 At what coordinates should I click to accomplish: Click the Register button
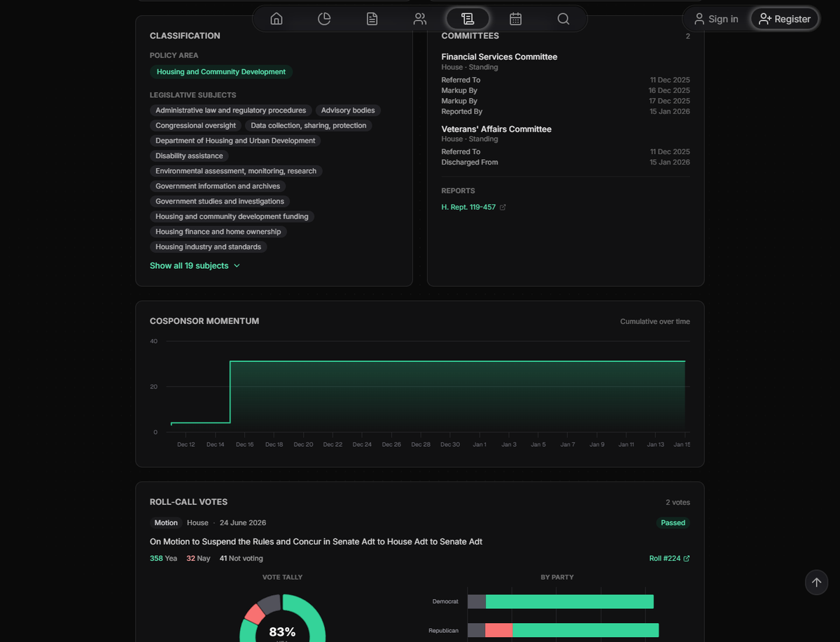[x=785, y=19]
